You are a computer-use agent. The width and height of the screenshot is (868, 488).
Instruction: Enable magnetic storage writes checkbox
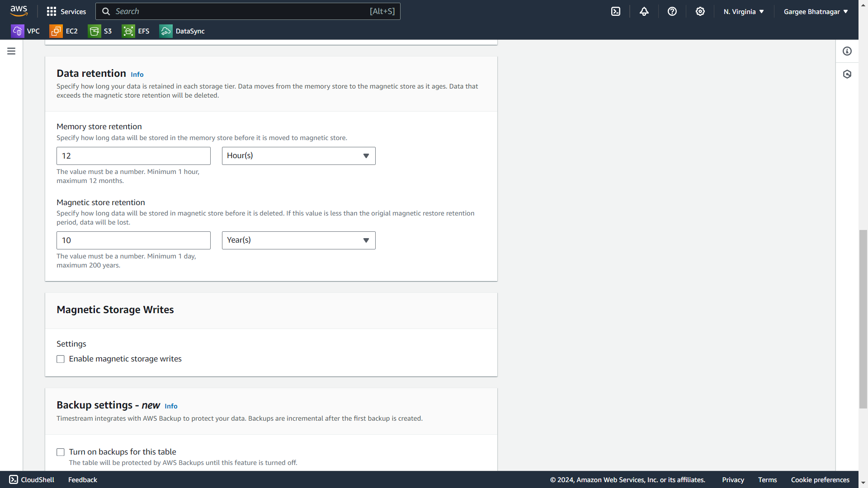[61, 359]
